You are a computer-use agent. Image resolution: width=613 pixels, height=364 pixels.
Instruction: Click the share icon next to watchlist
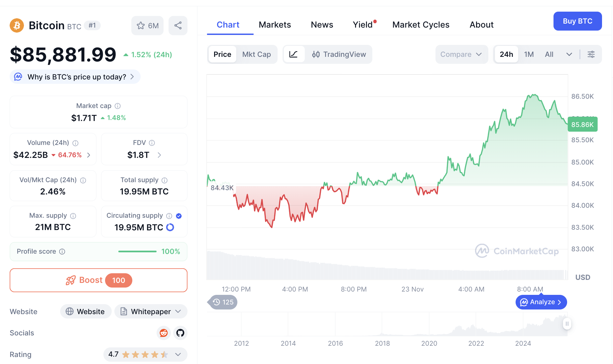coord(178,26)
